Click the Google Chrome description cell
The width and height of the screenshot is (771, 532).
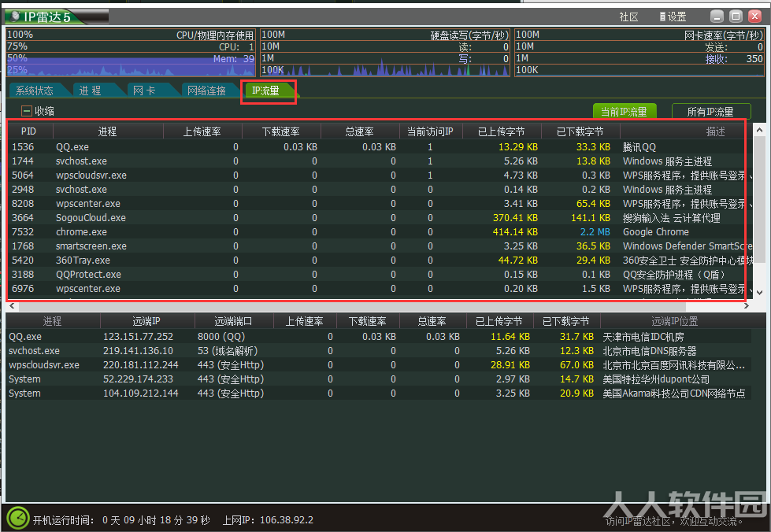click(656, 232)
